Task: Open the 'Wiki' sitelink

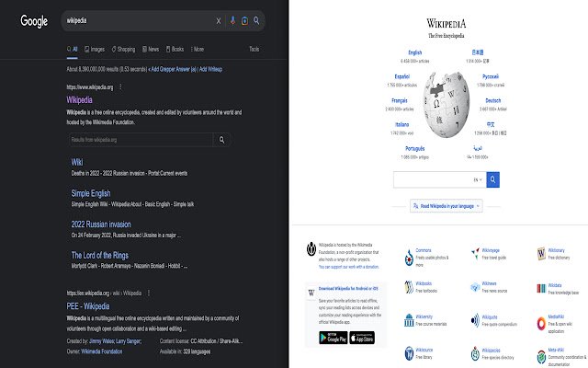Action: (77, 162)
